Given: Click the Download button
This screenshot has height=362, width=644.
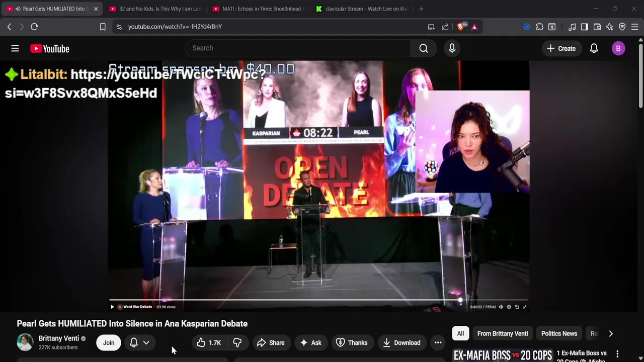Looking at the screenshot, I should click(401, 343).
